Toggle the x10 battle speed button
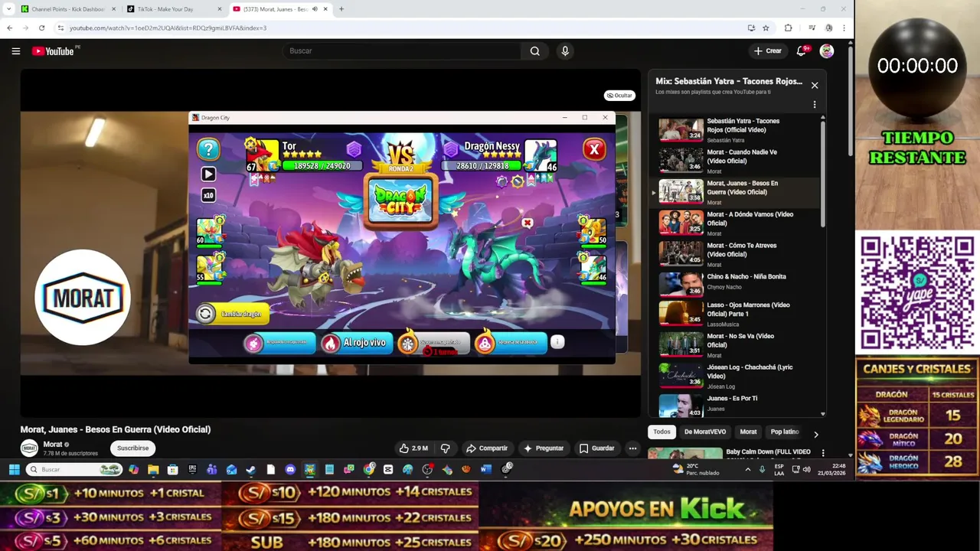The width and height of the screenshot is (980, 551). [x=208, y=195]
